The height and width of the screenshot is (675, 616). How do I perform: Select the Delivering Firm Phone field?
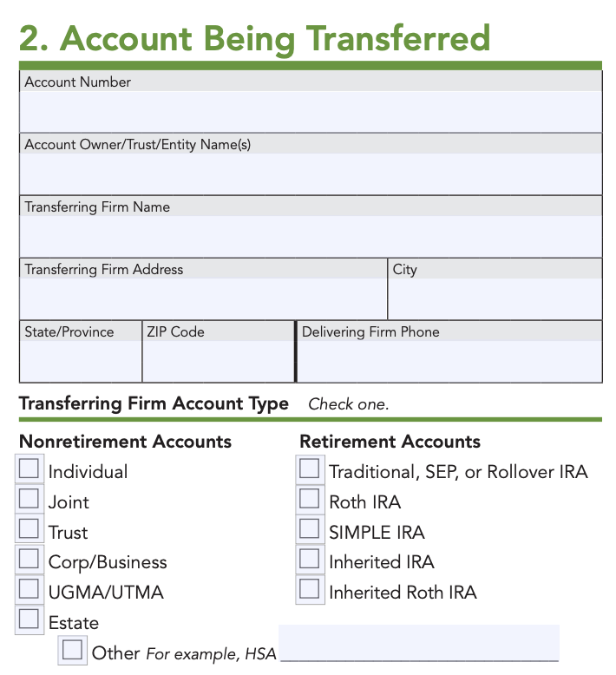[x=449, y=362]
